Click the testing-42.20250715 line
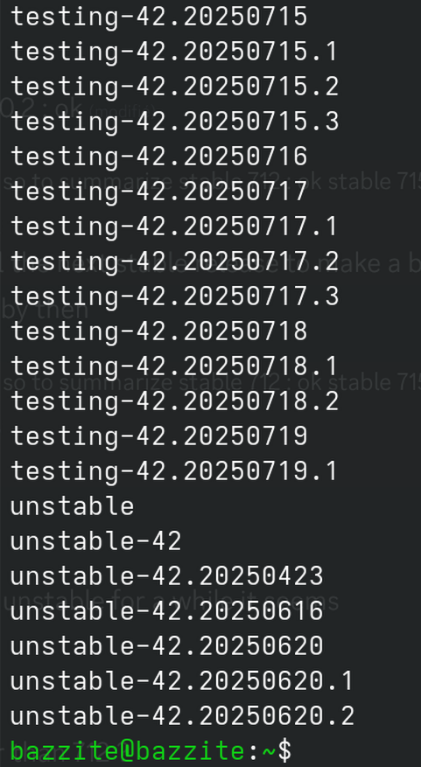The height and width of the screenshot is (767, 421). [x=159, y=17]
